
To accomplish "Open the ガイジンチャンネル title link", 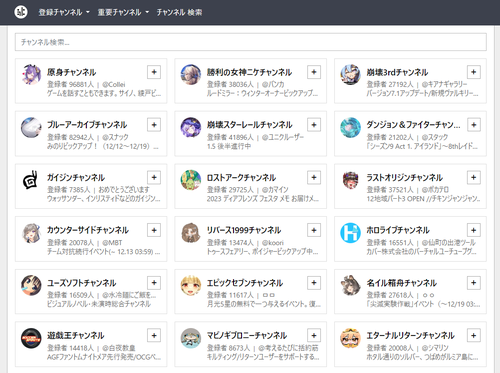I will click(x=76, y=178).
